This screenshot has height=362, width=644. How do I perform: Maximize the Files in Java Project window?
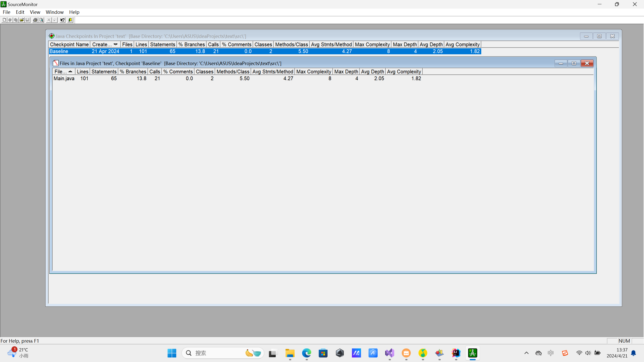[574, 63]
